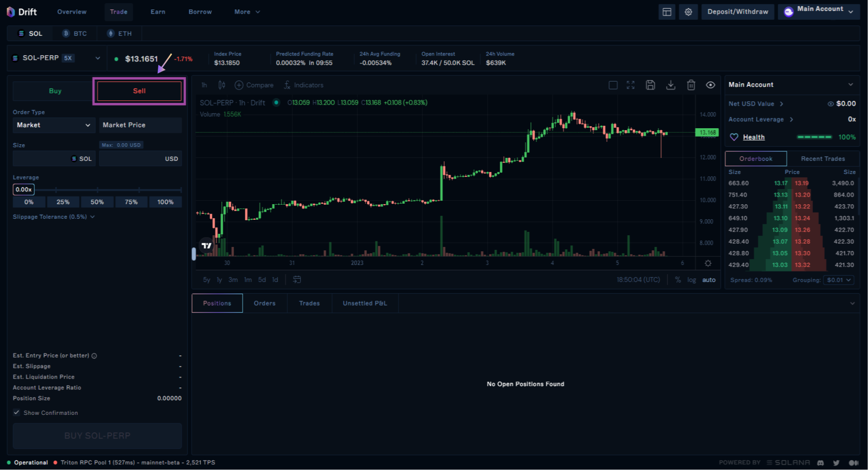
Task: Open candlestick chart style icon
Action: click(x=221, y=85)
